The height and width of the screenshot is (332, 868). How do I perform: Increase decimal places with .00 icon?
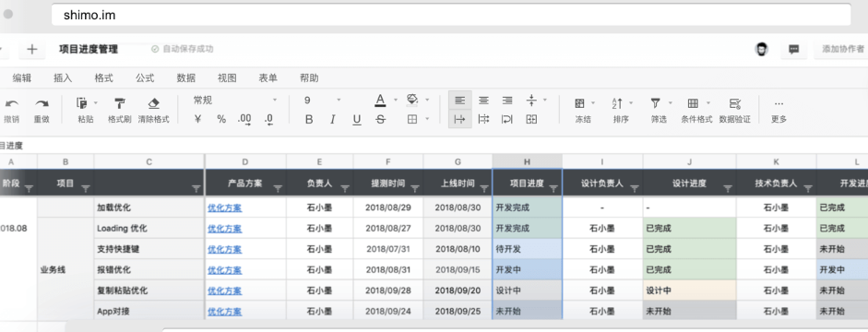[244, 119]
